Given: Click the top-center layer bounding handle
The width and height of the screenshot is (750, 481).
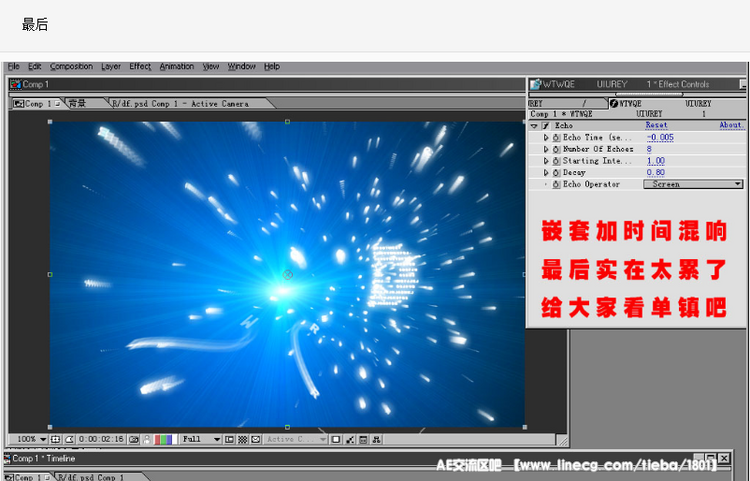Looking at the screenshot, I should click(287, 122).
